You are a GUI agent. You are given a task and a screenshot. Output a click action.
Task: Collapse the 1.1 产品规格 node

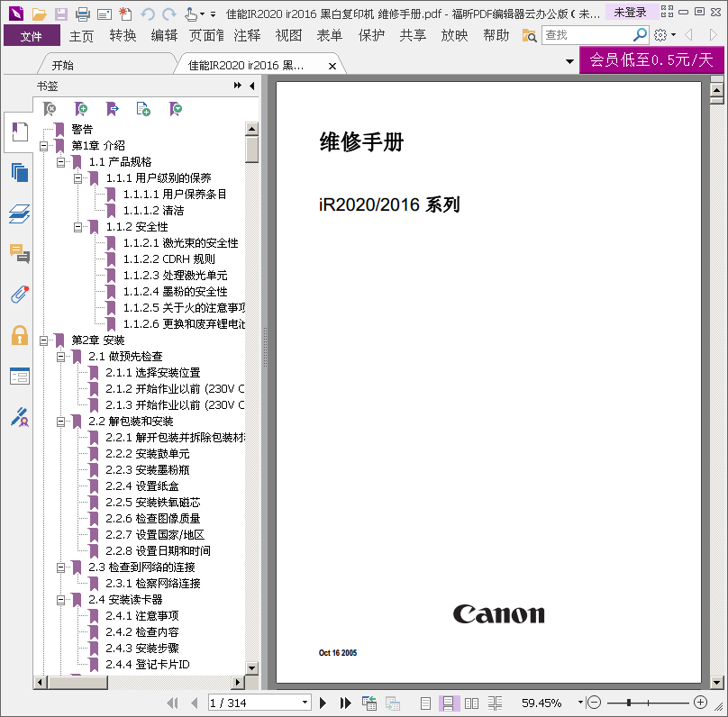pos(61,162)
